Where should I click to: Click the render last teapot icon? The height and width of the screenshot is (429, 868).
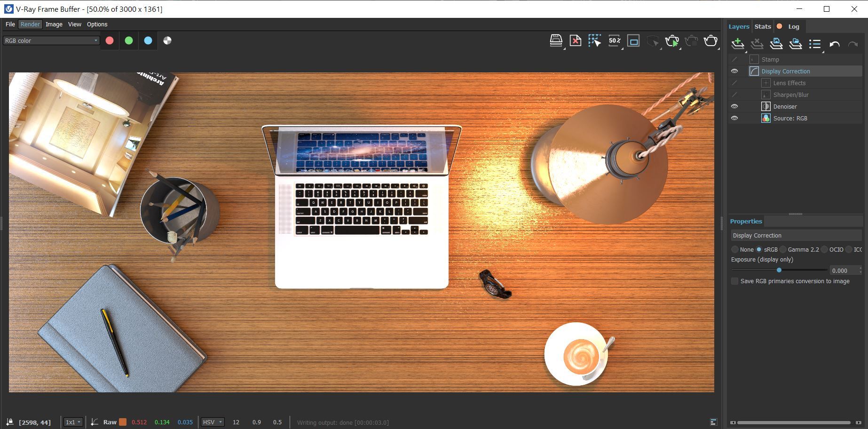(x=710, y=41)
